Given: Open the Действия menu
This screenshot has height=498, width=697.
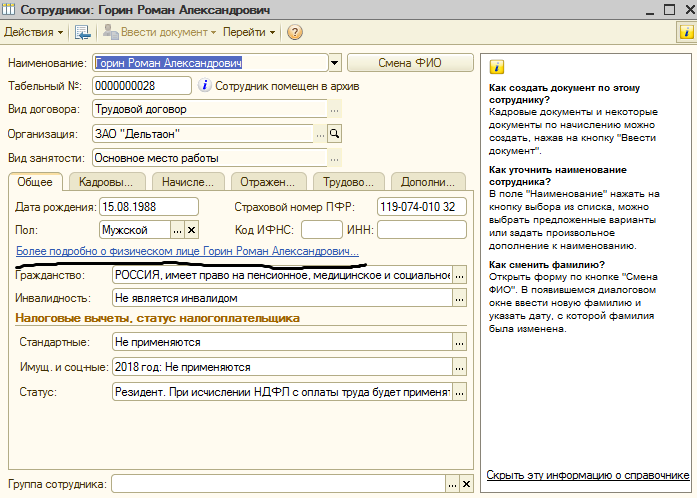Looking at the screenshot, I should 33,32.
